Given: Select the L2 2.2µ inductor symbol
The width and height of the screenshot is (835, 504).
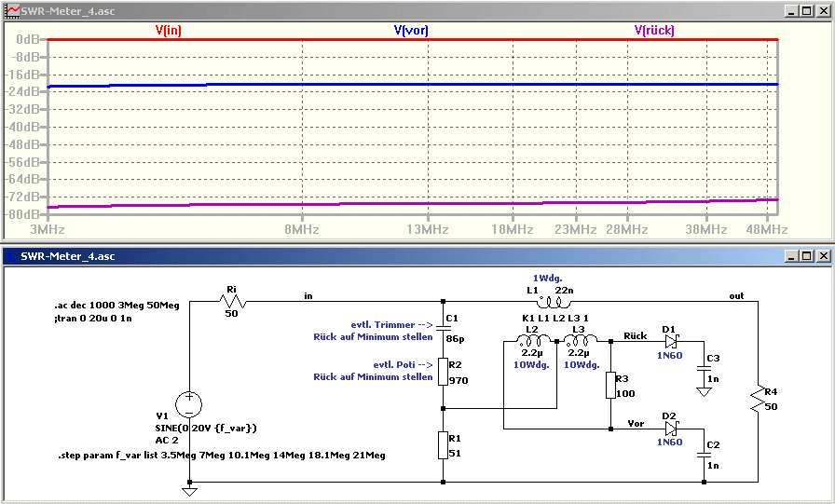Looking at the screenshot, I should (533, 340).
